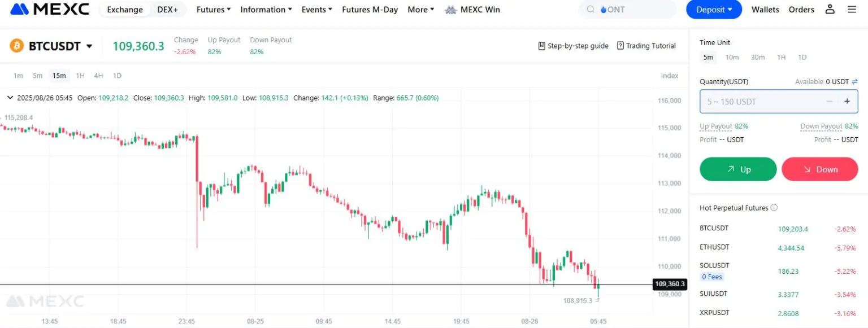
Task: Click the info icon beside Hot Perpetual Futures
Action: [x=774, y=208]
